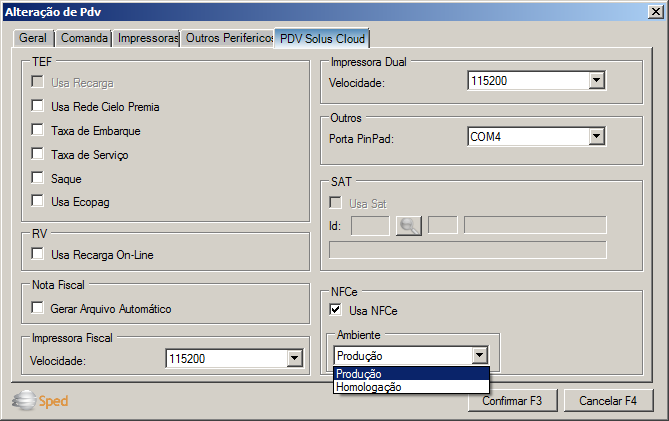The image size is (669, 421).
Task: Expand Impressora Dual Velocidade dropdown
Action: [596, 82]
